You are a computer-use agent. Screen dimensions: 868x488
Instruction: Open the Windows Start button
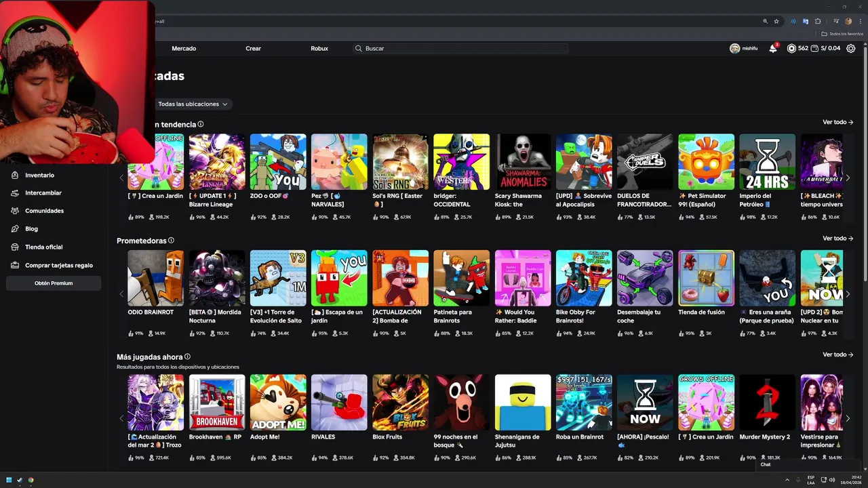[x=9, y=480]
